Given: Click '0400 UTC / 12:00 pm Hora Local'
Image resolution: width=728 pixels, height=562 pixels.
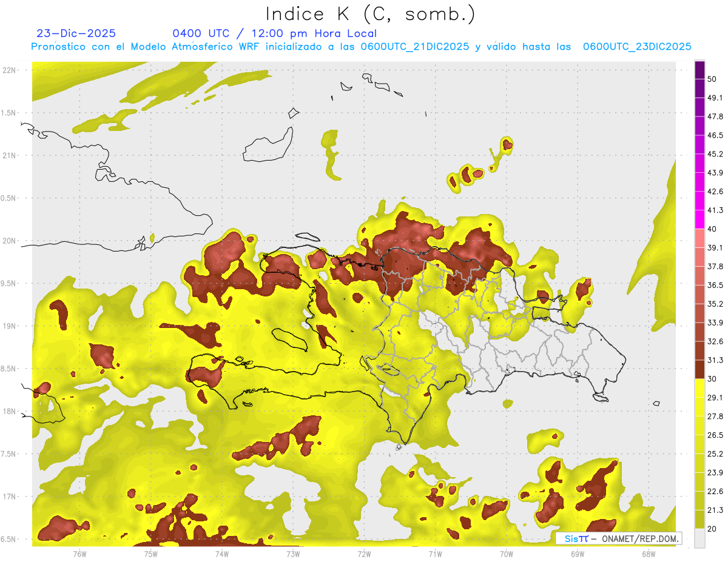Looking at the screenshot, I should click(274, 33).
